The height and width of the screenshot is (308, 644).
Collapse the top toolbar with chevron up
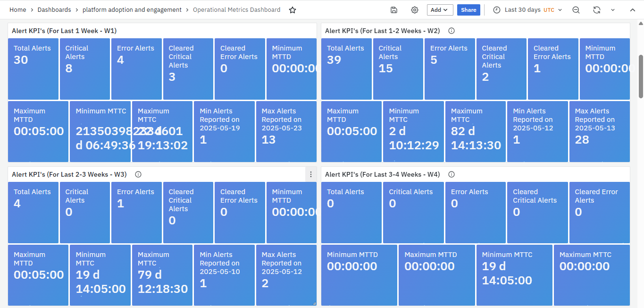click(x=632, y=10)
